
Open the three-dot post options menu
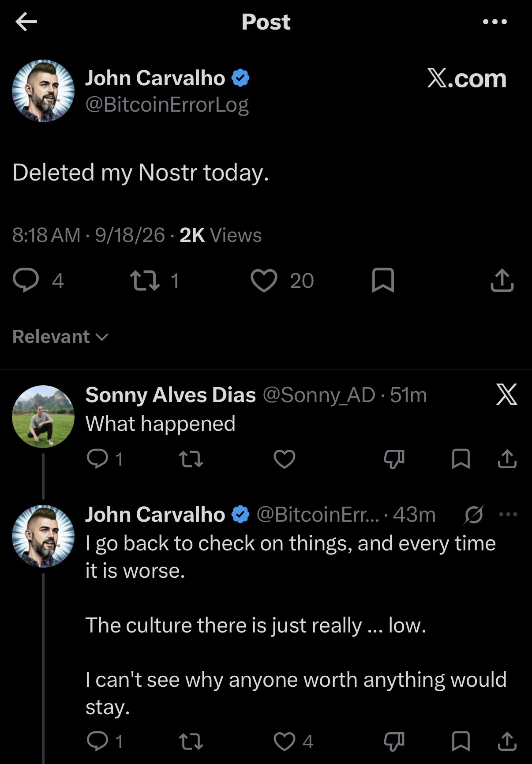click(495, 22)
